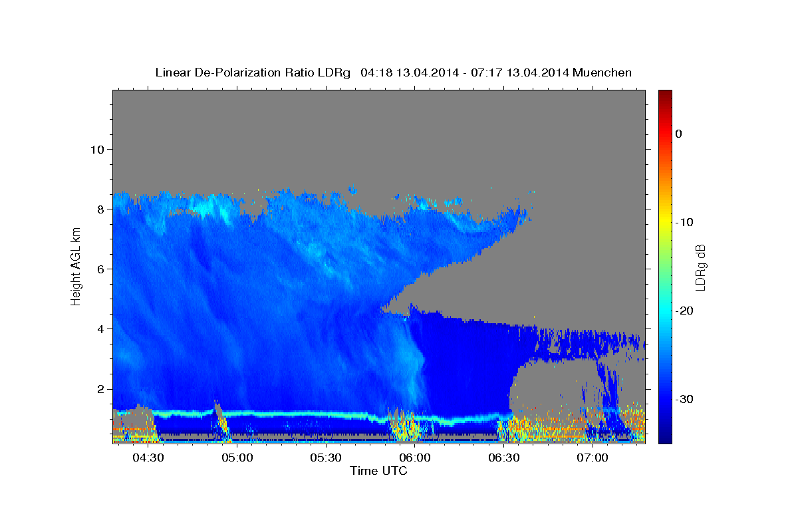The height and width of the screenshot is (532, 798).
Task: Click the 05:00 time tick label
Action: point(237,458)
